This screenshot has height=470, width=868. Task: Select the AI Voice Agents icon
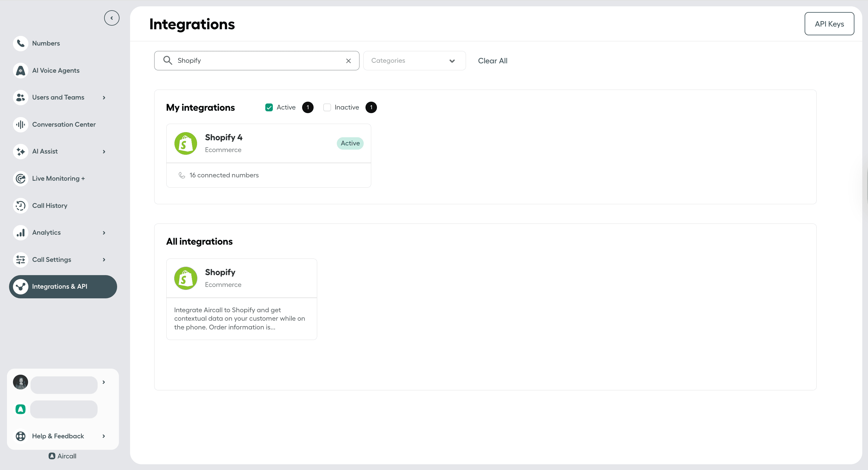pos(20,70)
